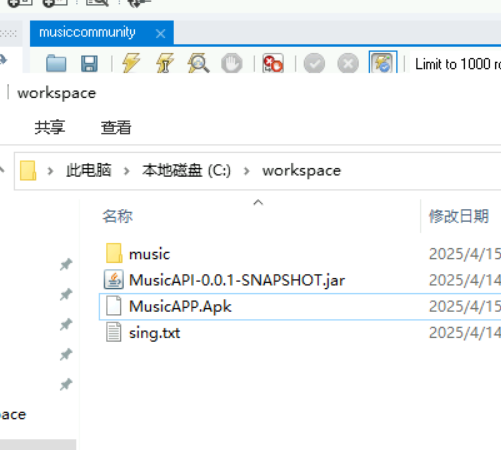Click the folder icon in address bar

pyautogui.click(x=28, y=171)
